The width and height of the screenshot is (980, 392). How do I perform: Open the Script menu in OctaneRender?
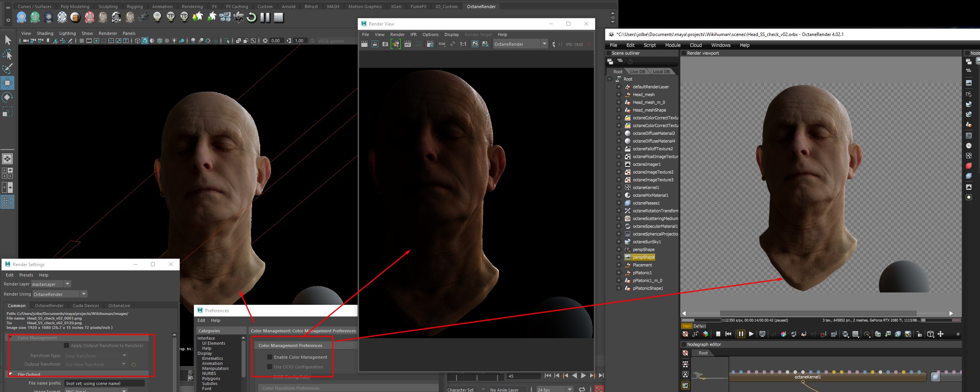click(649, 45)
